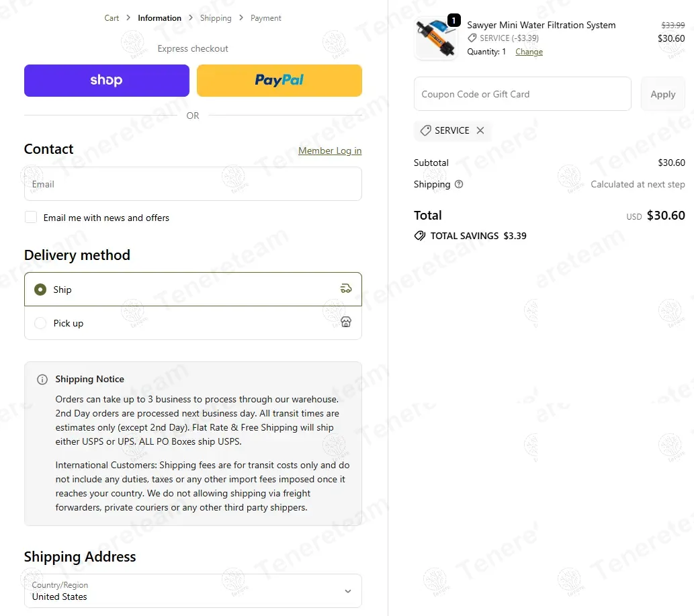694x616 pixels.
Task: Select the Pick up delivery option
Action: pos(193,323)
